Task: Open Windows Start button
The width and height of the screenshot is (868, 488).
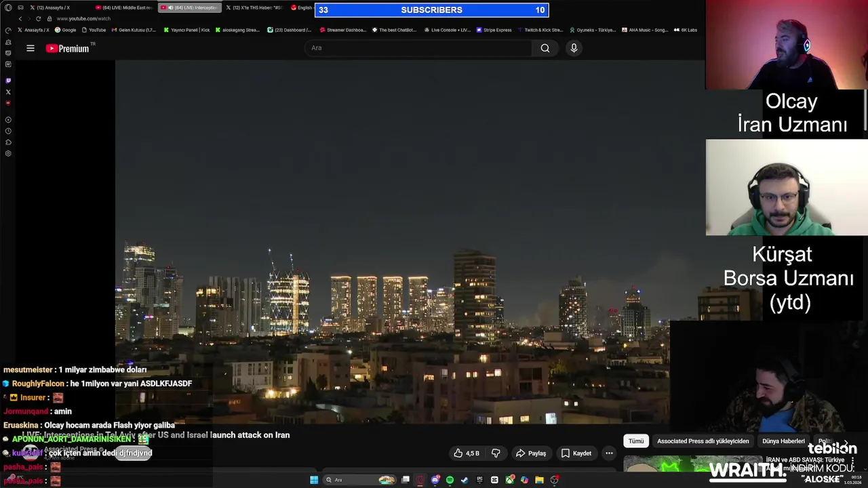Action: pyautogui.click(x=314, y=480)
